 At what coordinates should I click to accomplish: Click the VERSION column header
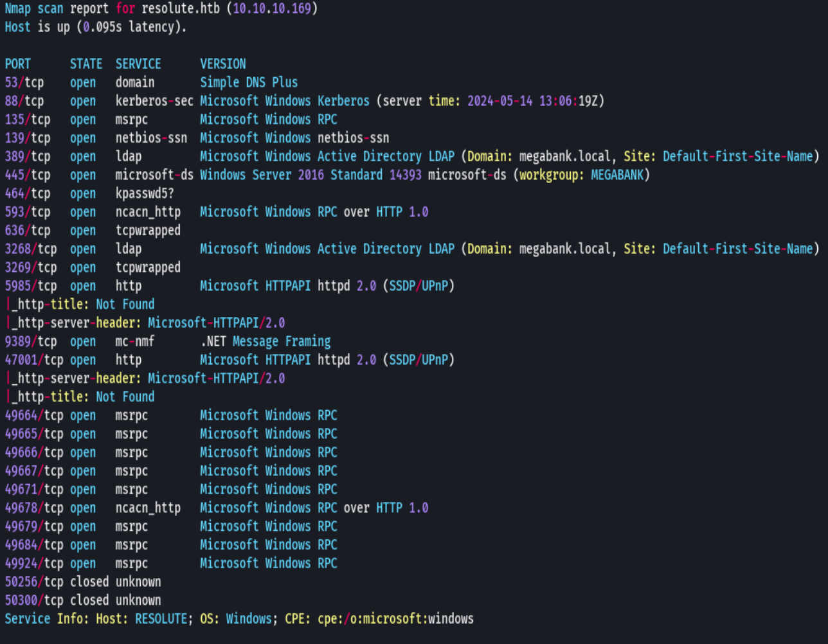(222, 64)
